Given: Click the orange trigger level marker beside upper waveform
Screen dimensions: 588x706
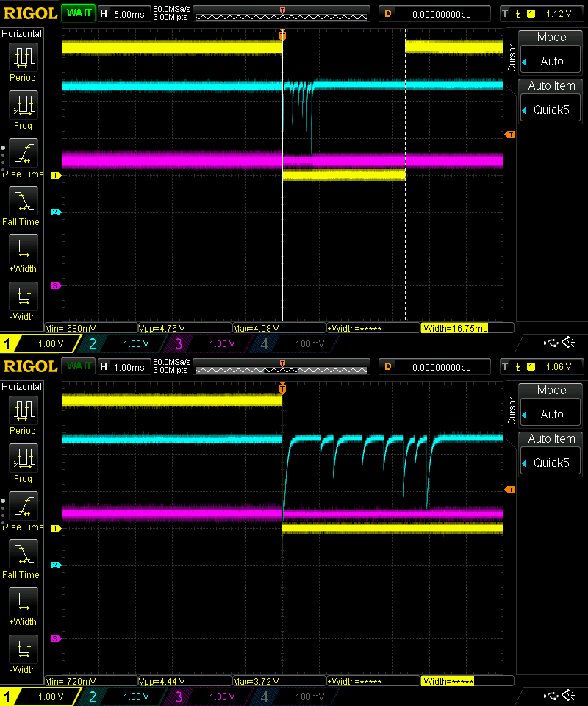Looking at the screenshot, I should click(509, 134).
